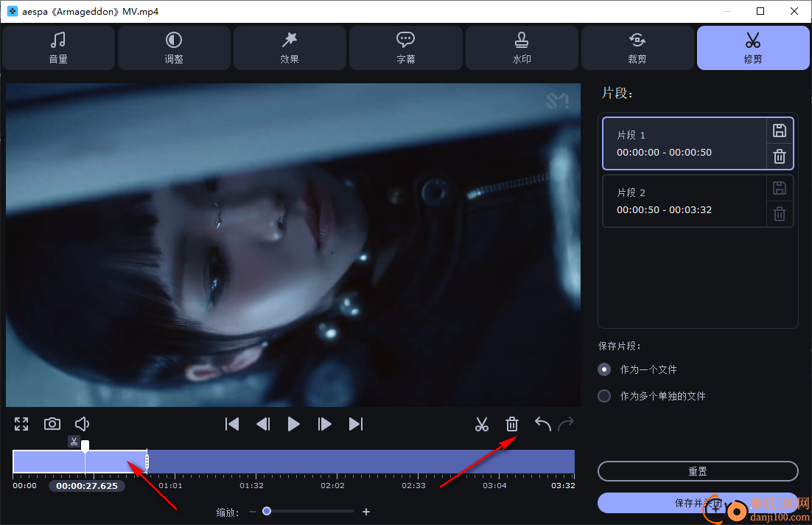Click the segment boundary handle at 00:50
The height and width of the screenshot is (525, 812).
pos(147,462)
